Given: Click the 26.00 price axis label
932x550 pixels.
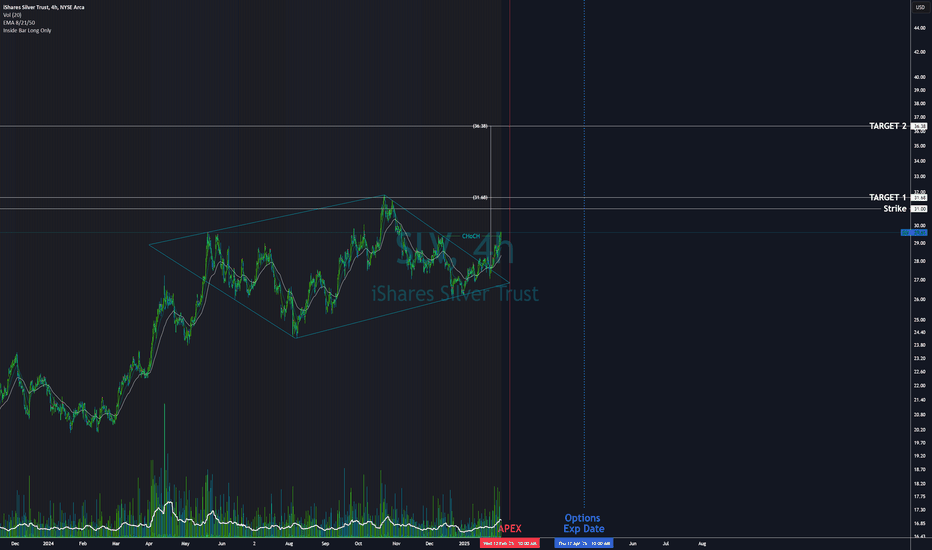Looking at the screenshot, I should pyautogui.click(x=920, y=300).
